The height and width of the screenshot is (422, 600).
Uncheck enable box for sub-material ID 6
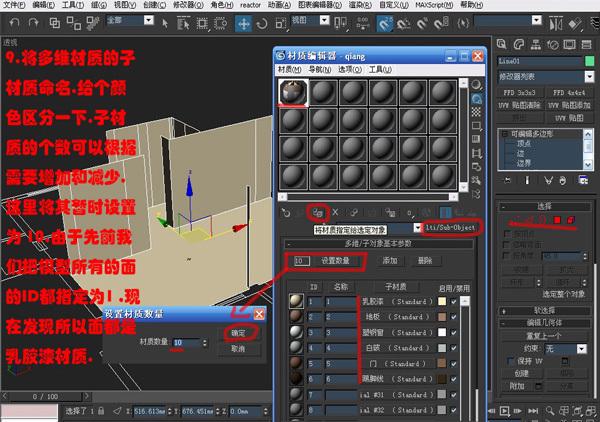click(x=454, y=379)
